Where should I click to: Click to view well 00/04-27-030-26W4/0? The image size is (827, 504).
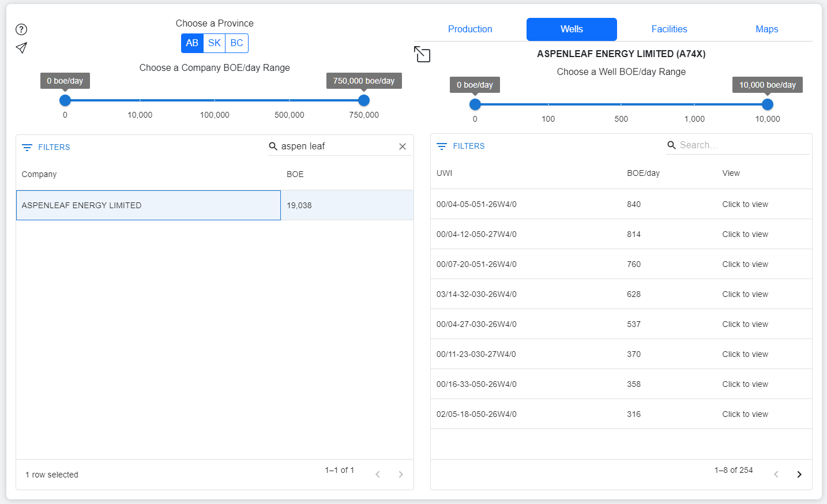[x=745, y=324]
